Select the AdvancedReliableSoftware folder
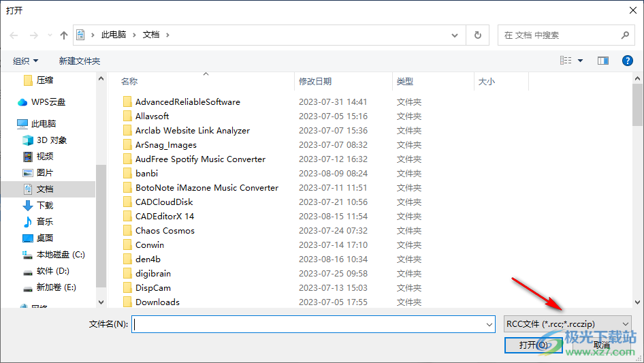Screen dimensions: 644x363 coord(188,102)
